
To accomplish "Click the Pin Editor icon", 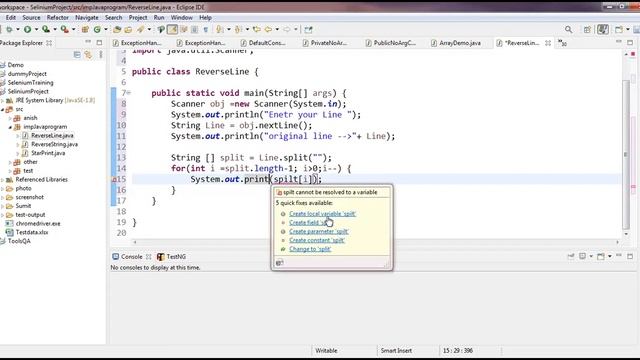I will click(308, 29).
